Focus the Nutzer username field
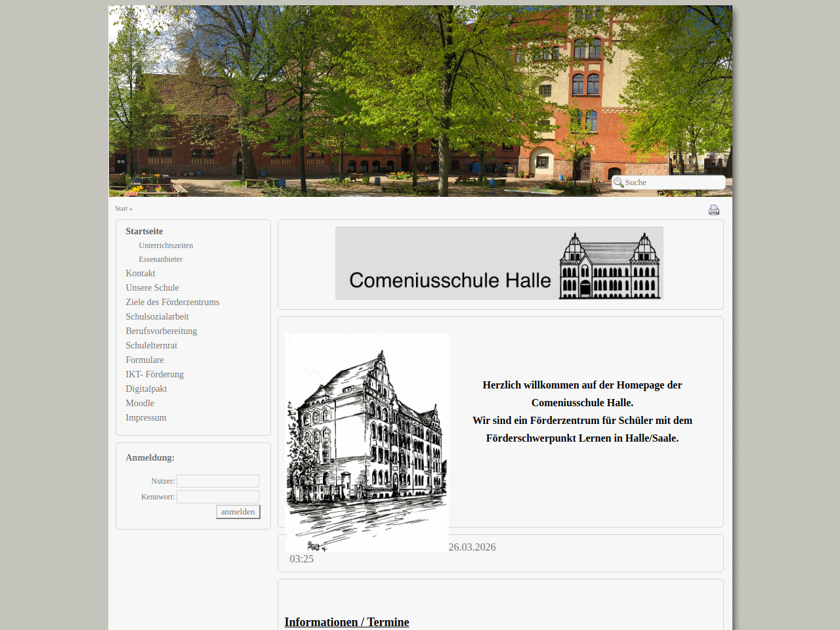 tap(218, 481)
